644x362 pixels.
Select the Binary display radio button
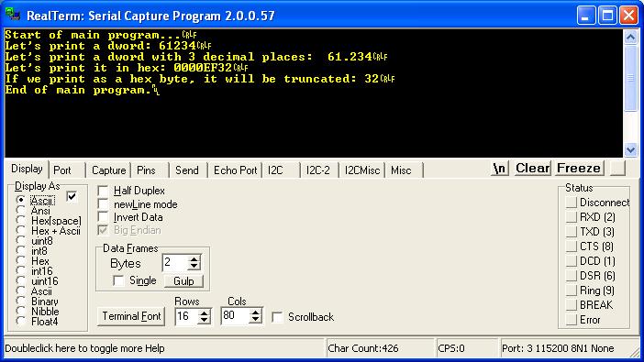[x=21, y=302]
